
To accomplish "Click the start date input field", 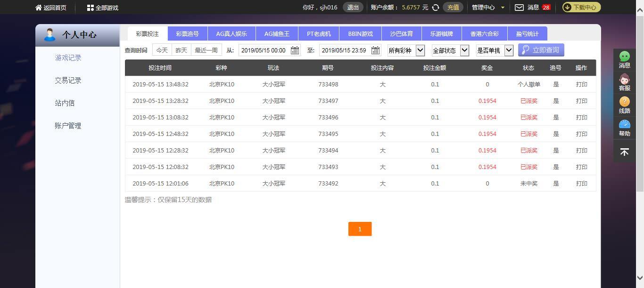I will pyautogui.click(x=263, y=50).
